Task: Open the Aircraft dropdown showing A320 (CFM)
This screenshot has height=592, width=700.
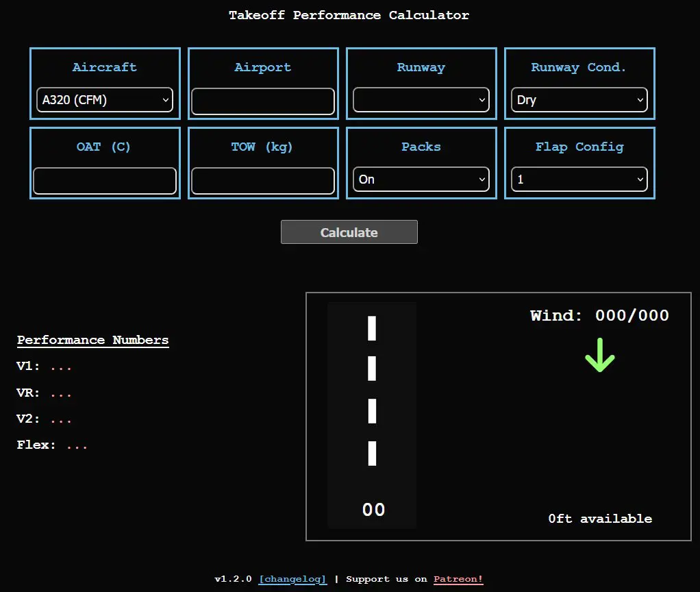Action: coord(105,100)
